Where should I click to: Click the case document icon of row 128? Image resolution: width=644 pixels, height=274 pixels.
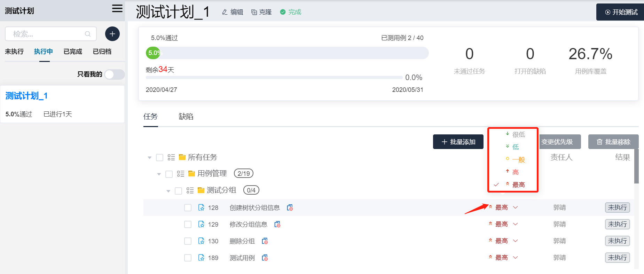coord(201,208)
